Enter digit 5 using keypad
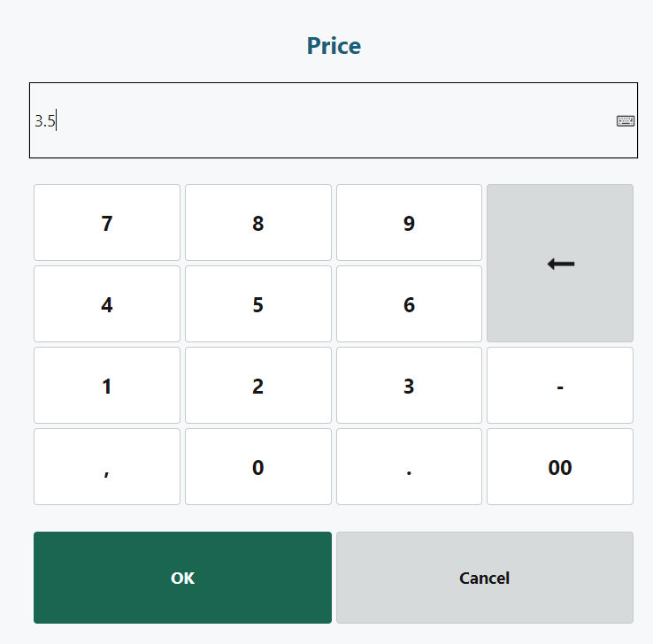This screenshot has width=653, height=644. (257, 304)
